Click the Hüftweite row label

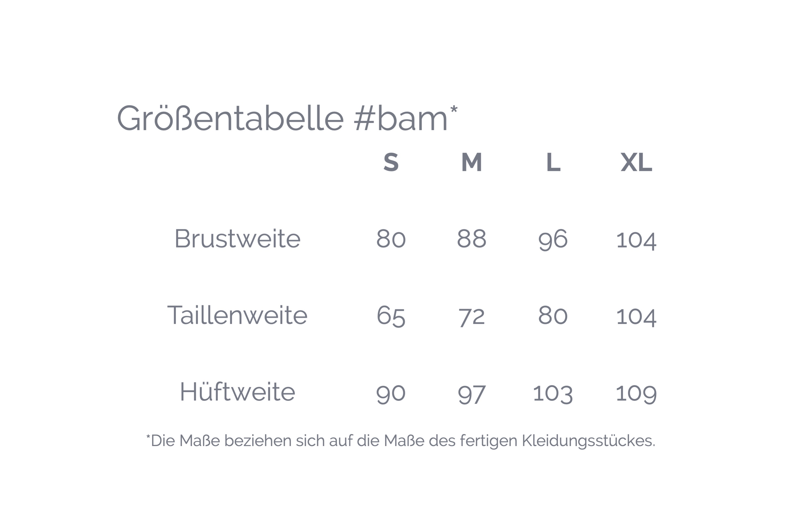point(237,392)
